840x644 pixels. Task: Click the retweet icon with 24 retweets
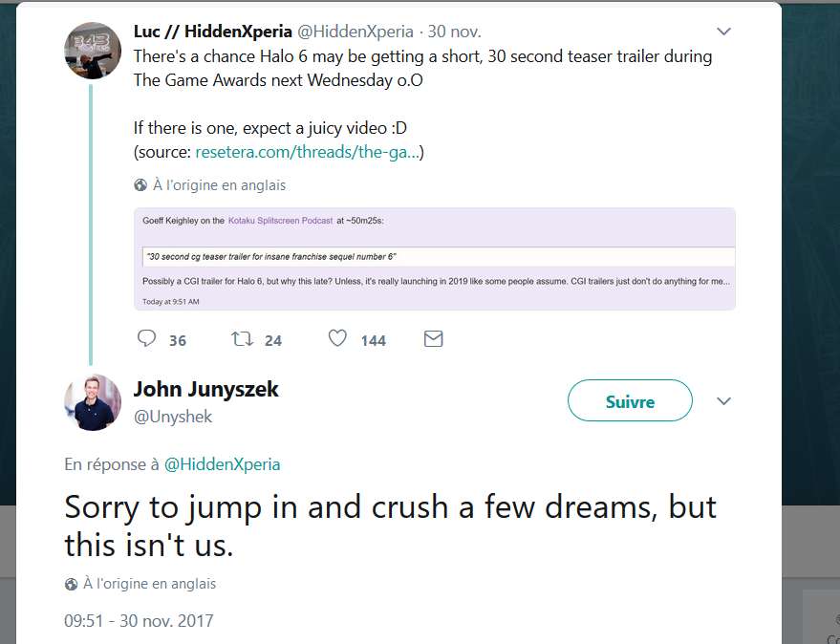click(x=242, y=338)
